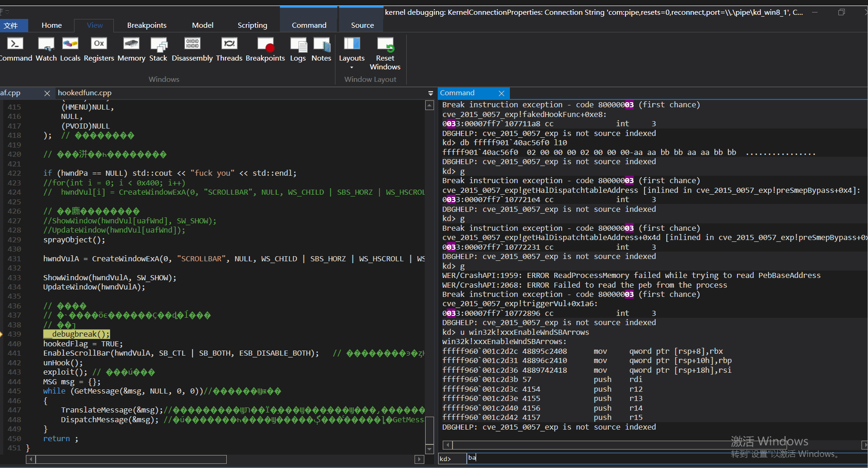Click the MSG msg = {}; line
Screen dimensions: 868x468
pos(72,382)
